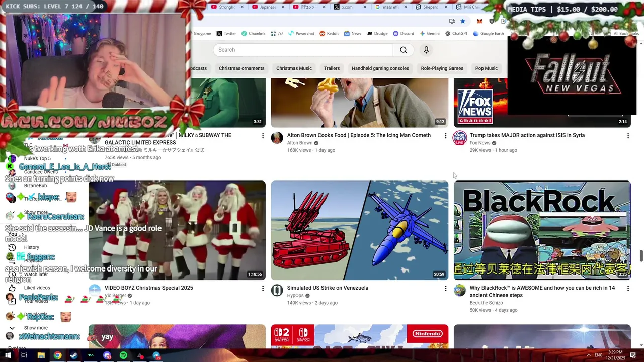Open Powerchat bookmark
644x362 pixels.
click(x=301, y=34)
